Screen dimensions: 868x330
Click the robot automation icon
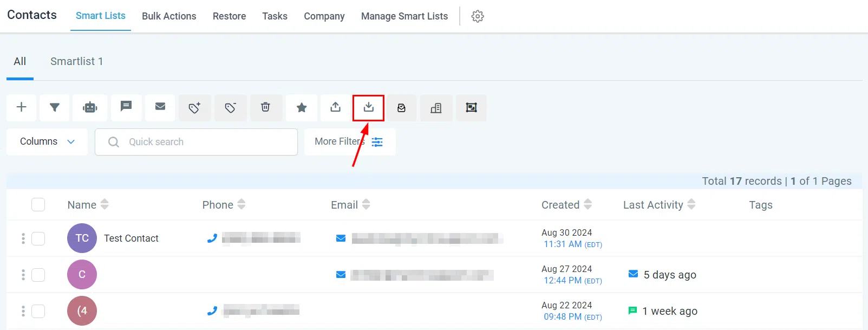click(90, 107)
